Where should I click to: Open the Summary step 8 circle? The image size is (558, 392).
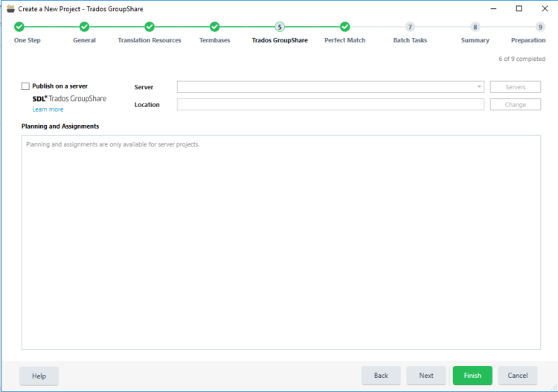click(475, 27)
